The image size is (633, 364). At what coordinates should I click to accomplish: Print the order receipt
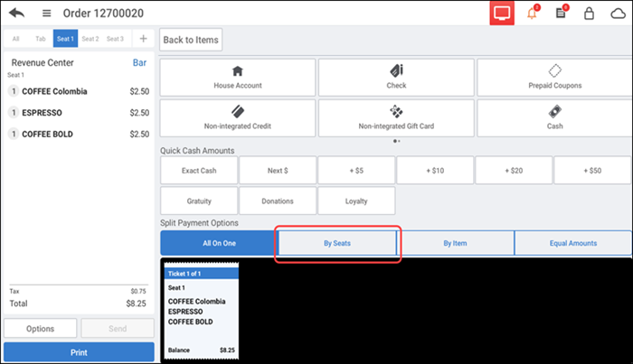(80, 352)
